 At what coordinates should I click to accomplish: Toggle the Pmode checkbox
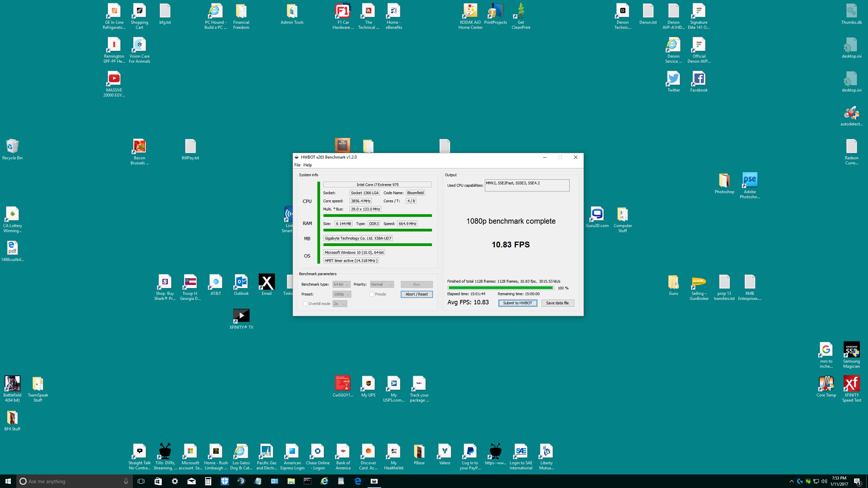[372, 294]
